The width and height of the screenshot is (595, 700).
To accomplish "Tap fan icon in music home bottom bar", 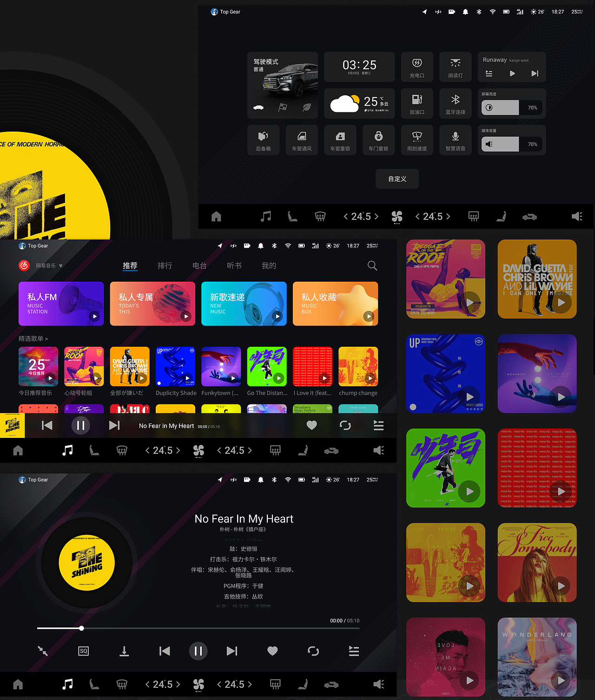I will click(198, 450).
